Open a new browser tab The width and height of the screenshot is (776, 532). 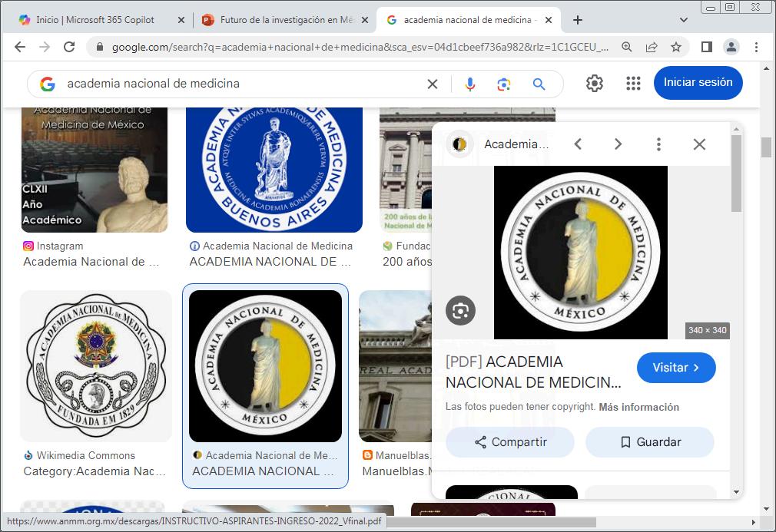point(578,20)
